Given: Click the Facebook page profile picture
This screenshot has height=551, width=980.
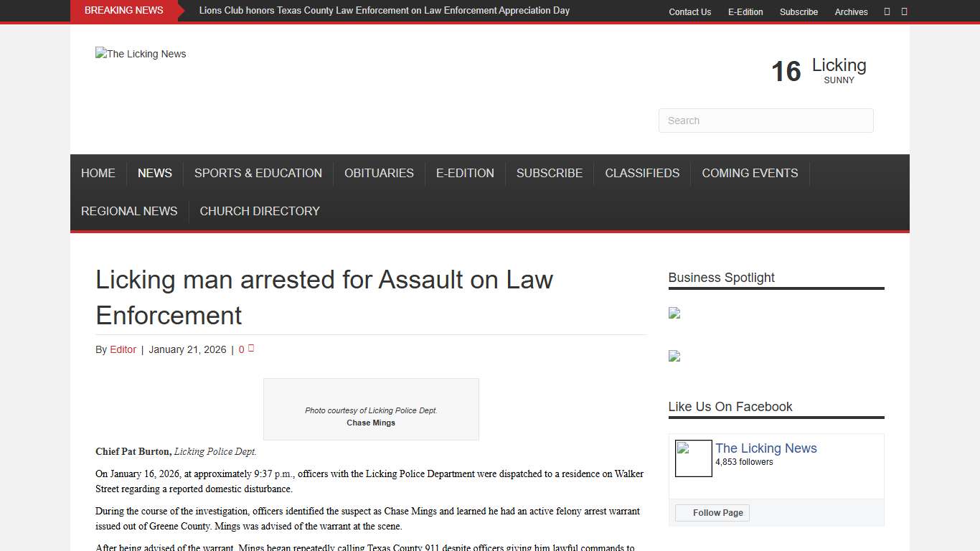Looking at the screenshot, I should pyautogui.click(x=692, y=458).
